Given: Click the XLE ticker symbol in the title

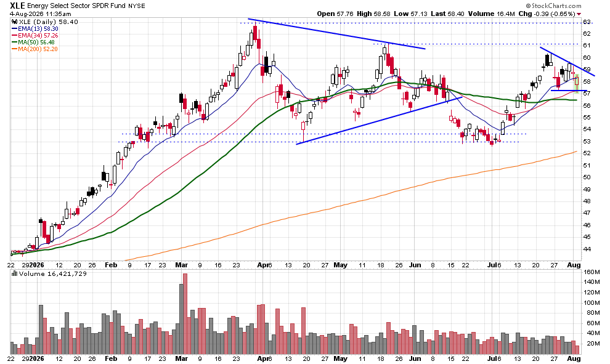Looking at the screenshot, I should pyautogui.click(x=17, y=6).
